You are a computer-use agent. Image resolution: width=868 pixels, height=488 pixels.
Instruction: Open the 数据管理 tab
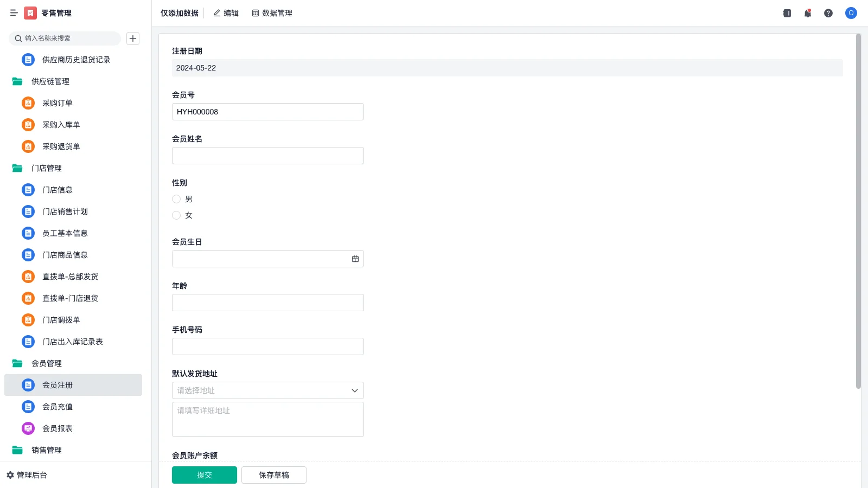(x=272, y=13)
